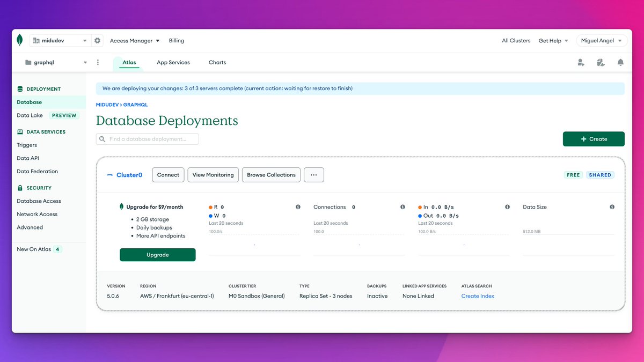This screenshot has height=362, width=644.
Task: Click the 4 count badge on New On Atlas
Action: point(57,249)
